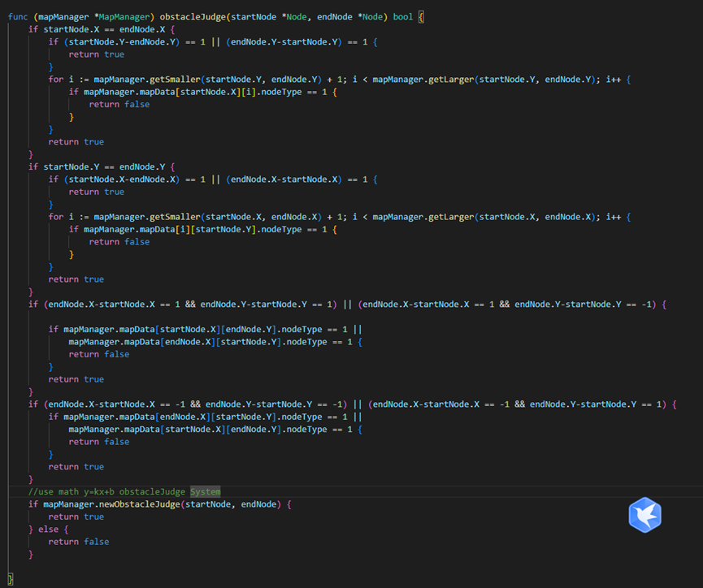Click "obstacleJudge" in the function signature
Viewport: 703px width, 588px height.
[x=193, y=17]
